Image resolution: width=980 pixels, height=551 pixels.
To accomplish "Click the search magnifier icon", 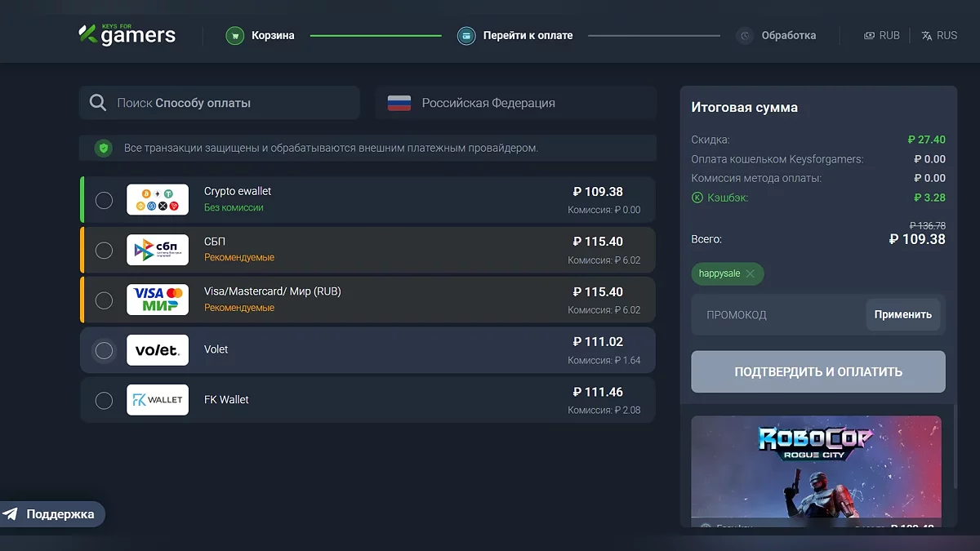I will [x=98, y=103].
